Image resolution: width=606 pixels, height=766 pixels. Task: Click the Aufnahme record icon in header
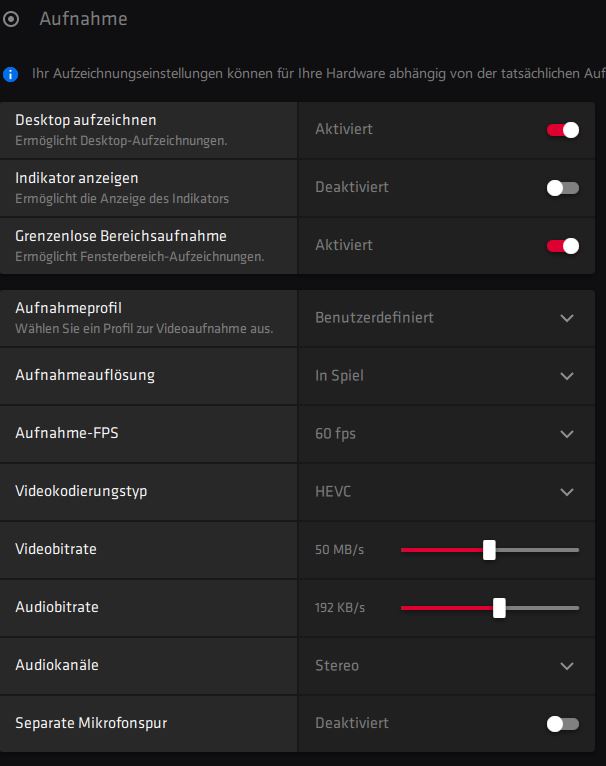click(x=12, y=19)
